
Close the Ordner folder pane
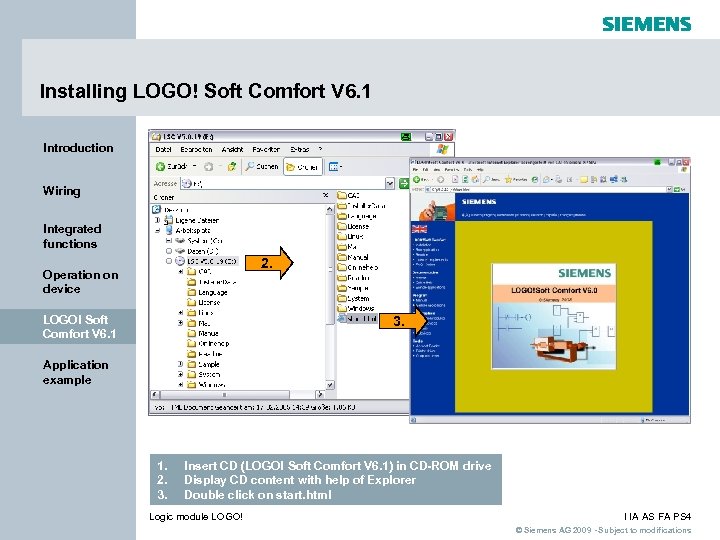point(326,196)
